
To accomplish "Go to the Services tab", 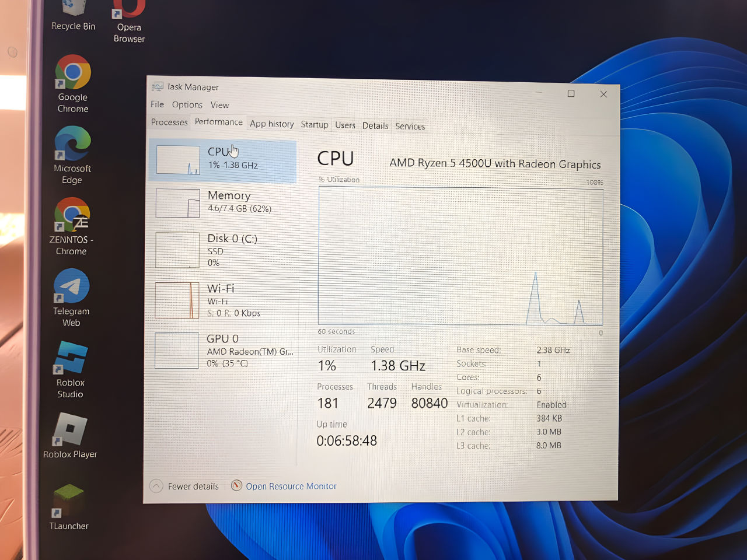I will coord(410,126).
